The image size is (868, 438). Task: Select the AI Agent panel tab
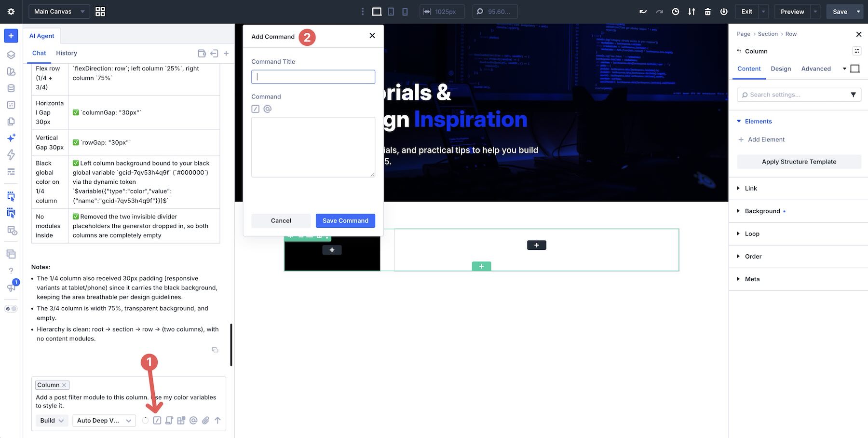click(42, 36)
